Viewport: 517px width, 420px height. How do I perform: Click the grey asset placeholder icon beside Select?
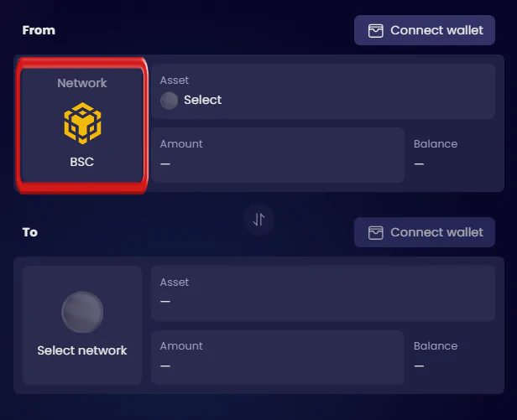pyautogui.click(x=169, y=100)
